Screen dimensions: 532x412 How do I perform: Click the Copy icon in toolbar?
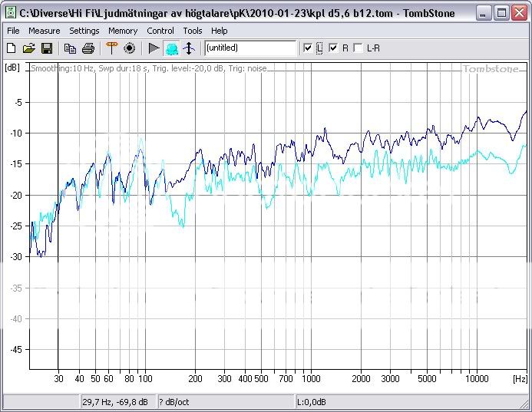[x=70, y=48]
